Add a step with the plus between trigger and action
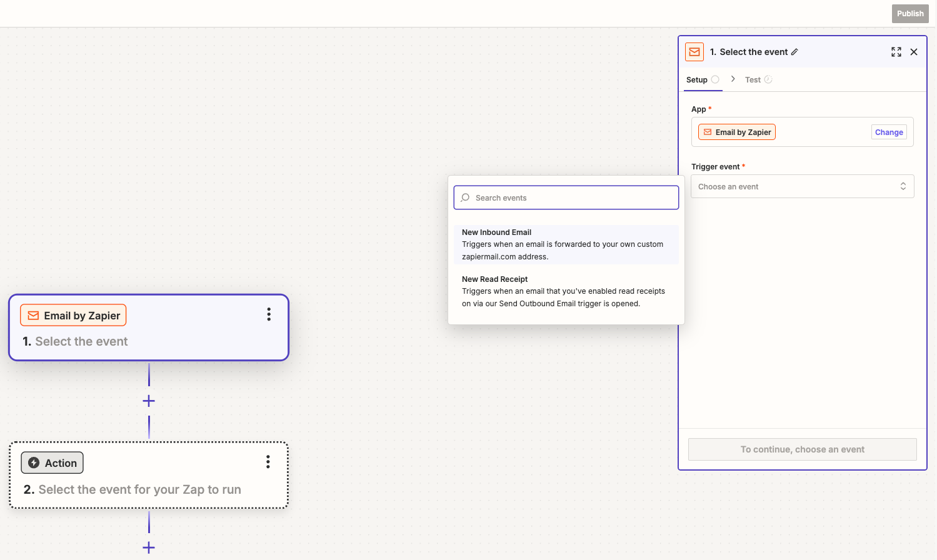Screen dimensions: 937x560 (149, 401)
